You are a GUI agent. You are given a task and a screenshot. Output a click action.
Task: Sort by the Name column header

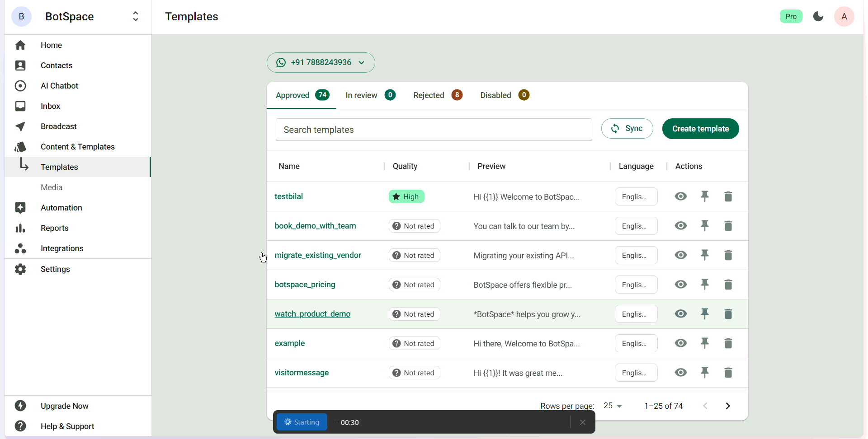(289, 166)
